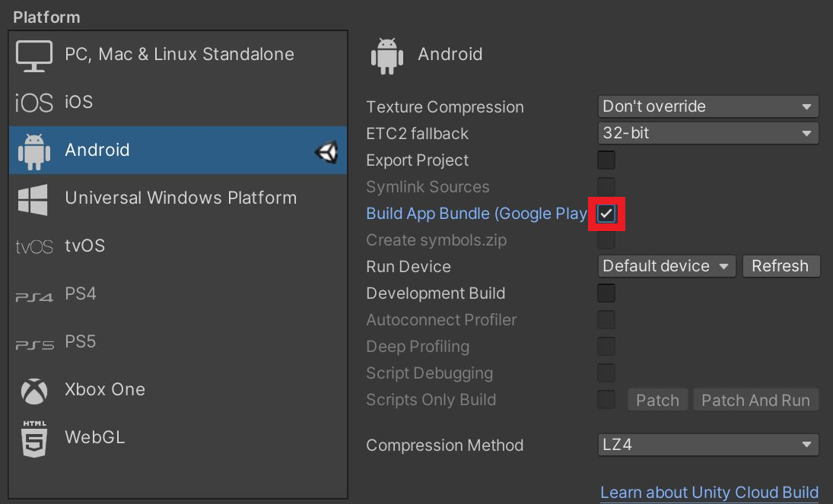Click the PS5 logo icon

point(34,343)
